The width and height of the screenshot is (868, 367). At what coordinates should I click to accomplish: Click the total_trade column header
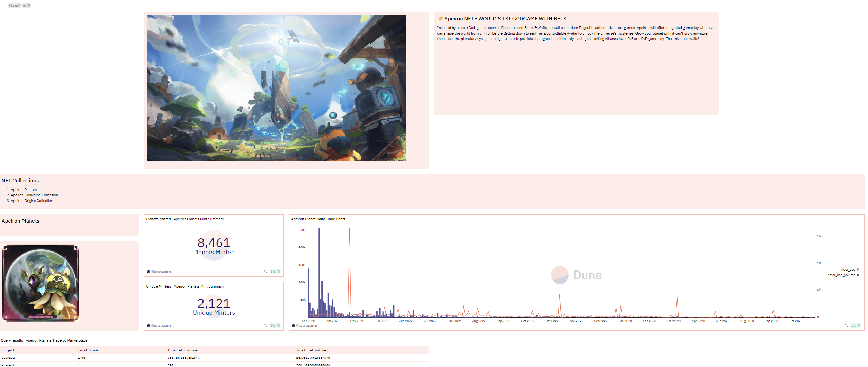[x=88, y=350]
